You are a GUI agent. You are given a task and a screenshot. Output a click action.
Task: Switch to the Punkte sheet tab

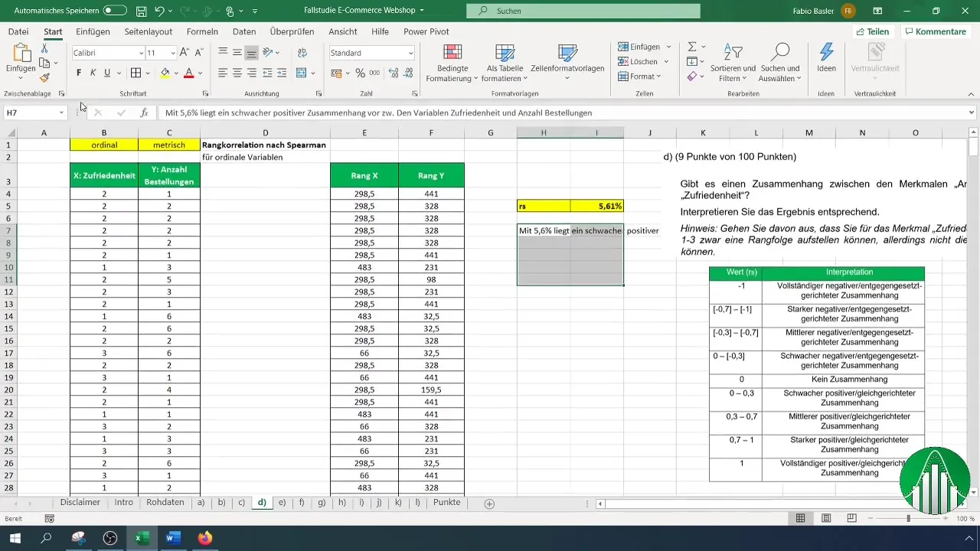(447, 503)
